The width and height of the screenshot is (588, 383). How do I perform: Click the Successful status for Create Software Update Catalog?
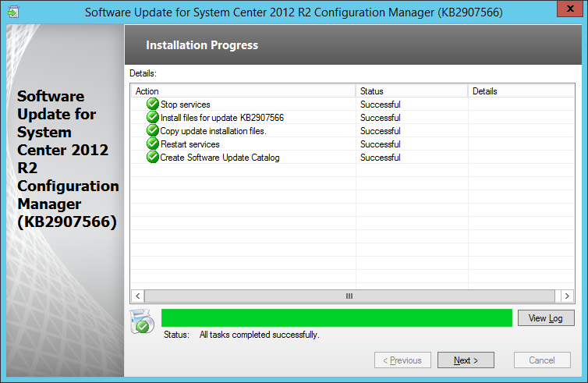(381, 158)
